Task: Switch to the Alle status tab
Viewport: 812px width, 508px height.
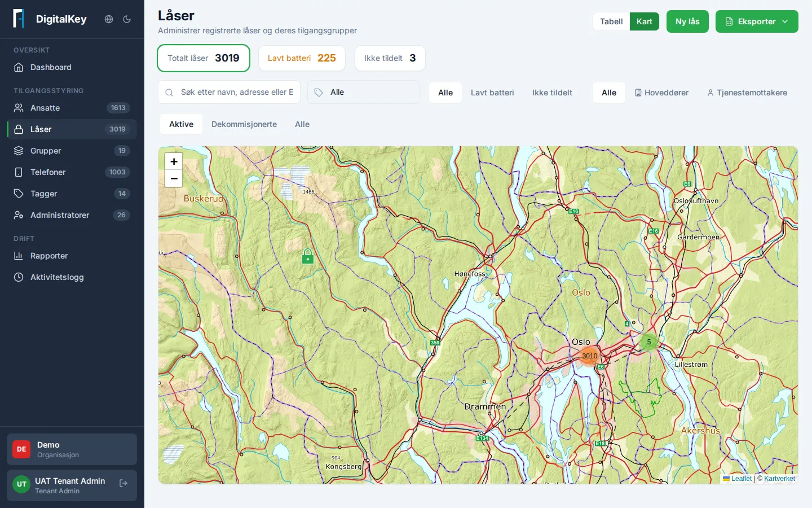Action: [x=302, y=124]
